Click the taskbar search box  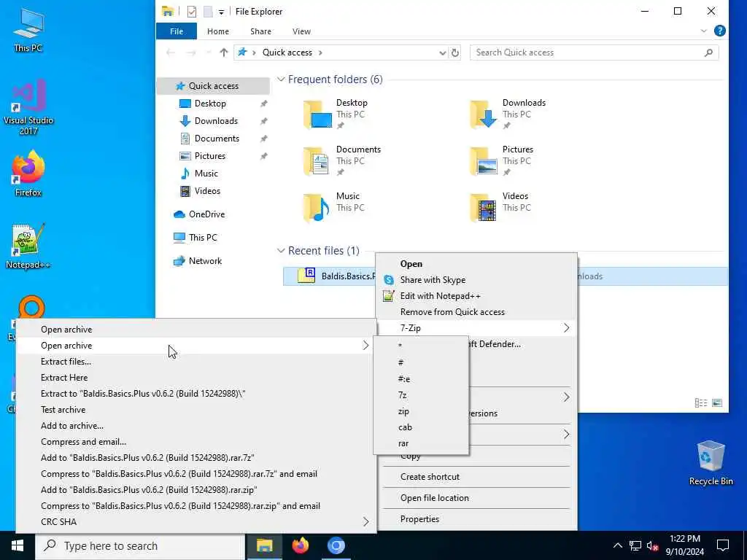coord(140,545)
